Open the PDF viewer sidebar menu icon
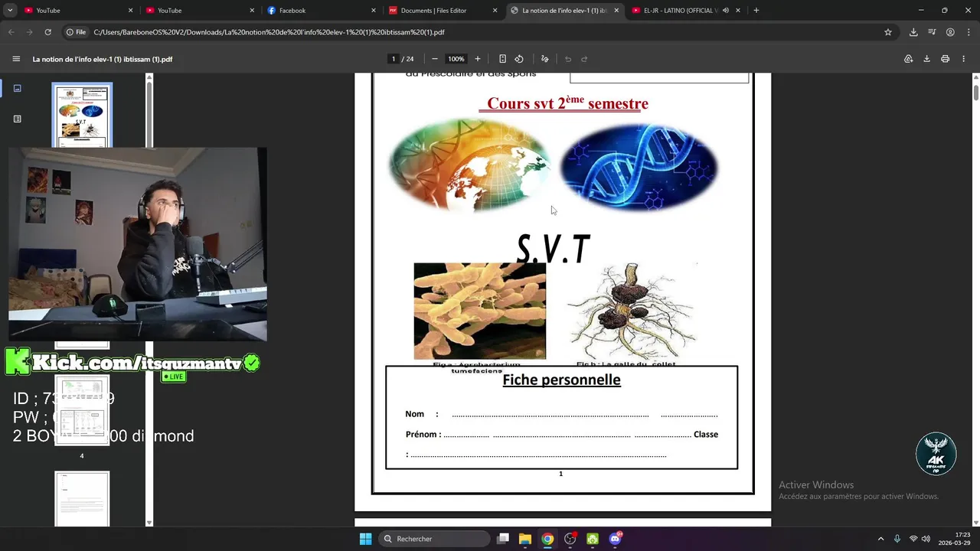 click(16, 59)
